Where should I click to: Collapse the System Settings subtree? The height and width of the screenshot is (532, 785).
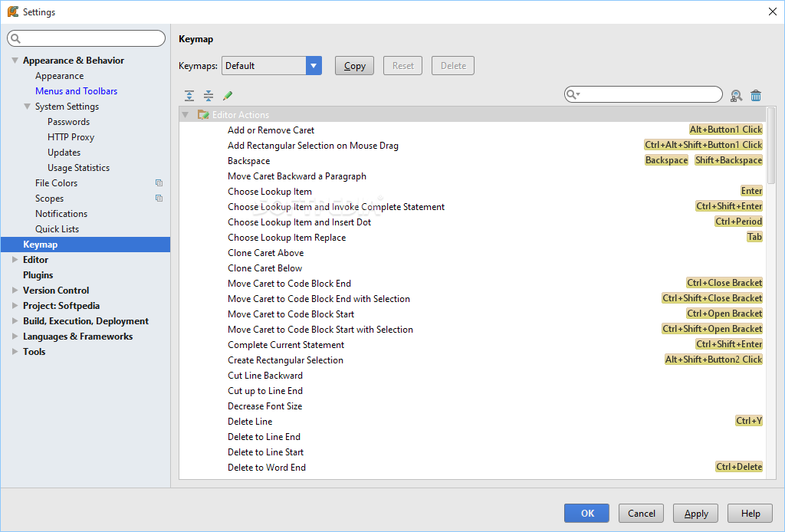click(28, 107)
